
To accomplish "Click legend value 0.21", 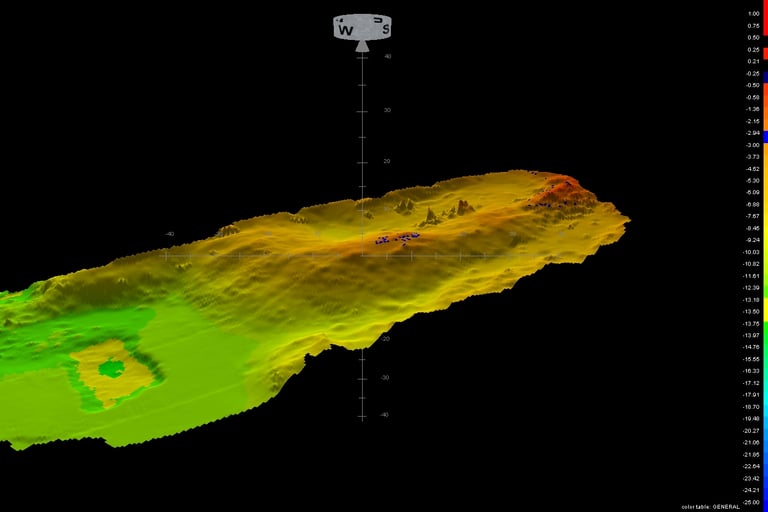I will click(753, 62).
